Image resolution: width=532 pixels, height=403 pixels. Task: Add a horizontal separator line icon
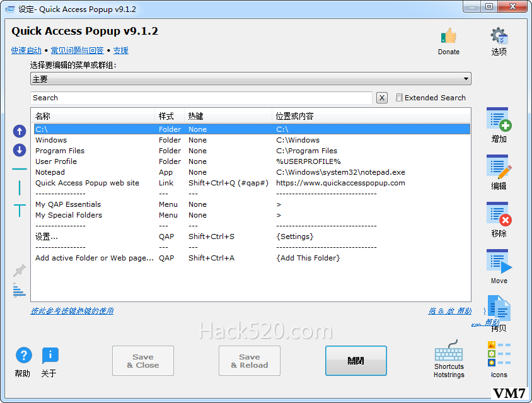20,169
